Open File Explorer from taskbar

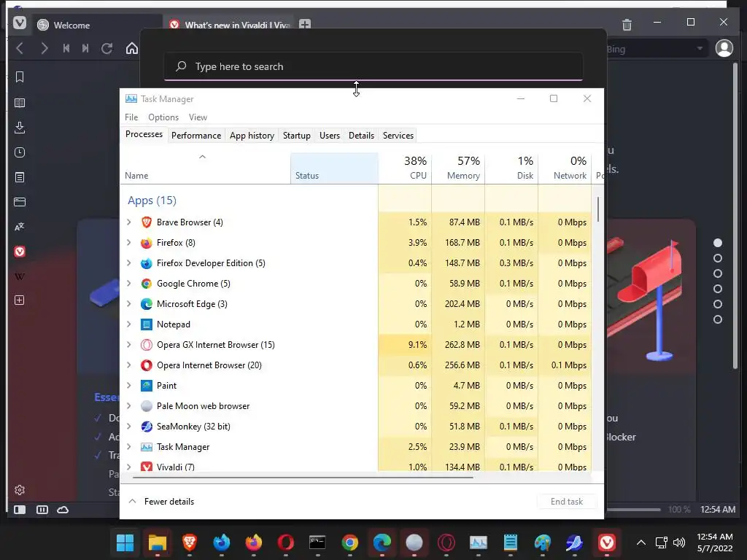pyautogui.click(x=158, y=542)
